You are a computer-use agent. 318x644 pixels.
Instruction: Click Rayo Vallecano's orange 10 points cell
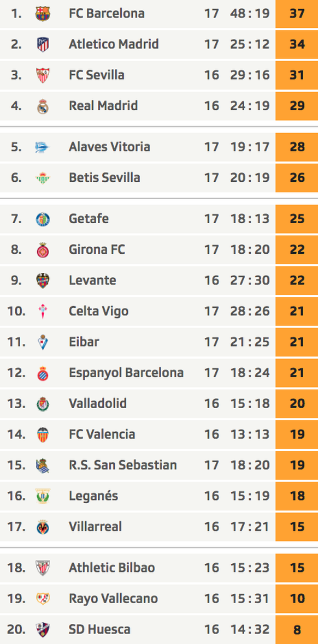[297, 599]
